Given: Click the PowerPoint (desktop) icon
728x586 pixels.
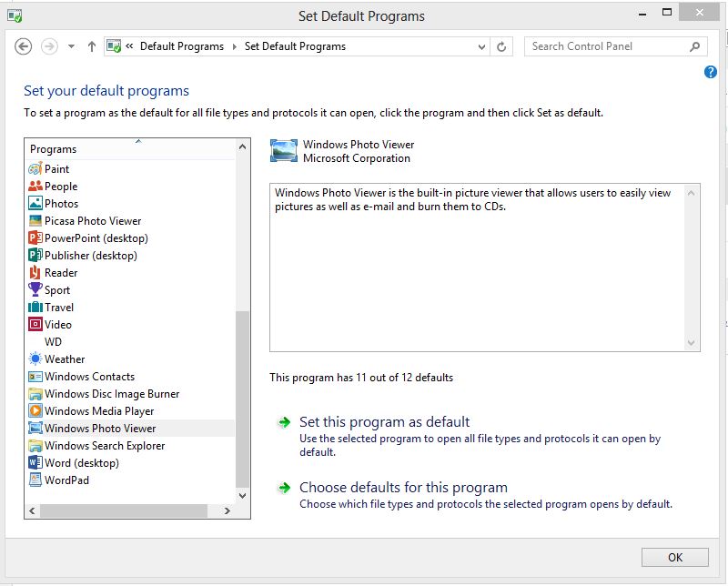Looking at the screenshot, I should pos(35,237).
